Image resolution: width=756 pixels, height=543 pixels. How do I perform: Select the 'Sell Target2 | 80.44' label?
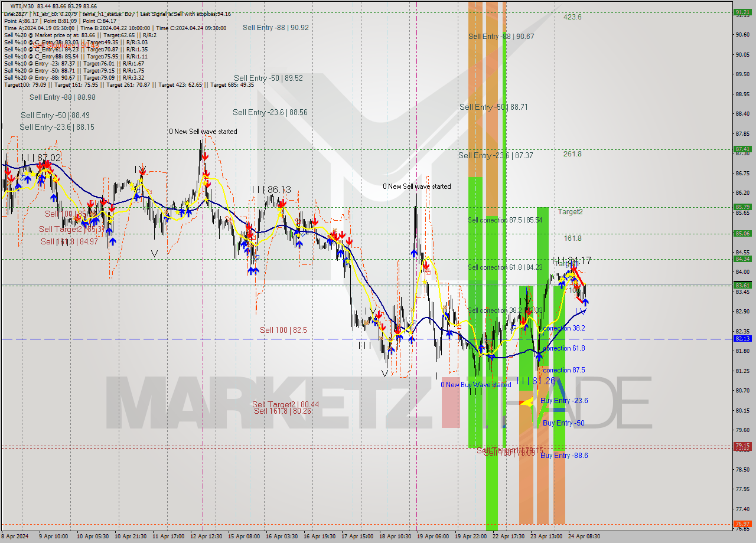(x=286, y=404)
